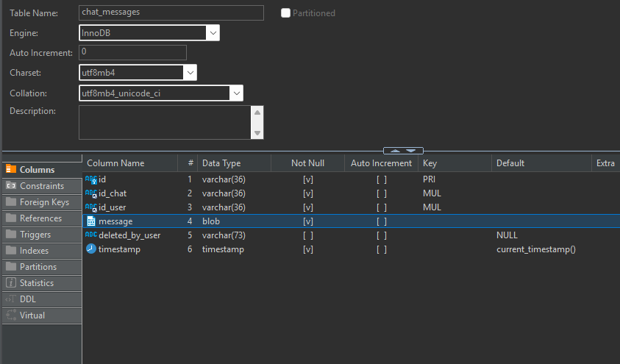Viewport: 620px width, 364px height.
Task: Switch to the Triggers tab
Action: click(42, 235)
